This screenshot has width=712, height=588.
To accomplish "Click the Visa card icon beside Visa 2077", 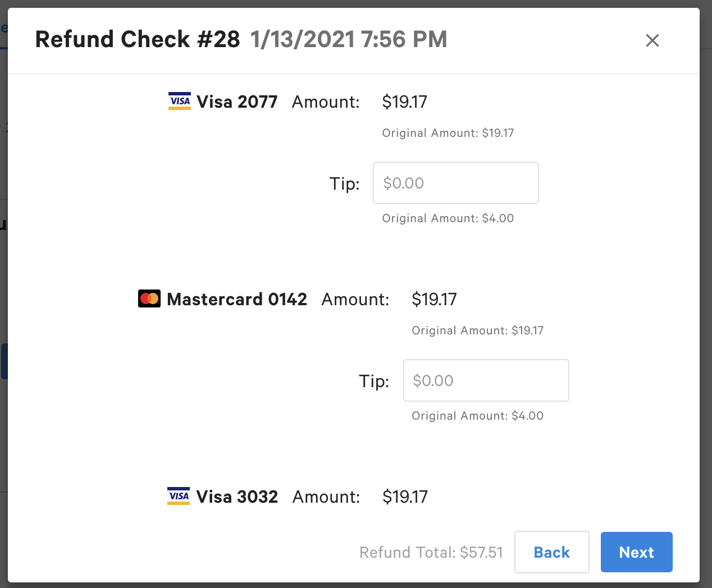I will (179, 102).
